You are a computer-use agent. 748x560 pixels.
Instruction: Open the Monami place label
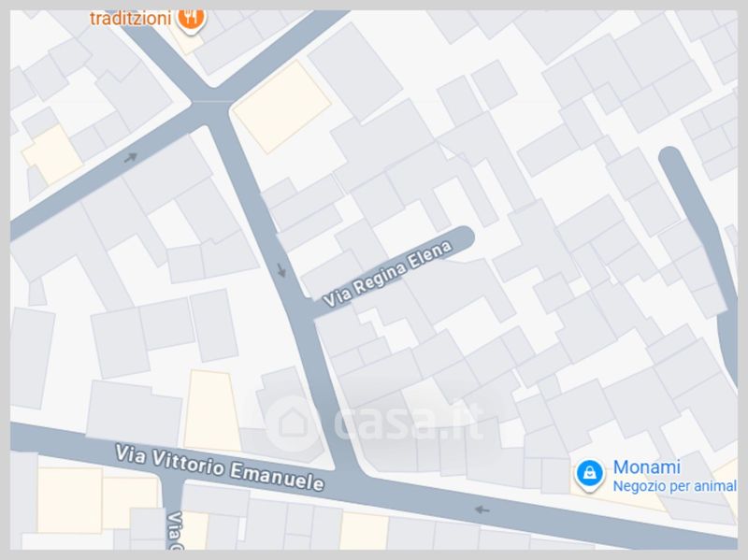(x=646, y=467)
